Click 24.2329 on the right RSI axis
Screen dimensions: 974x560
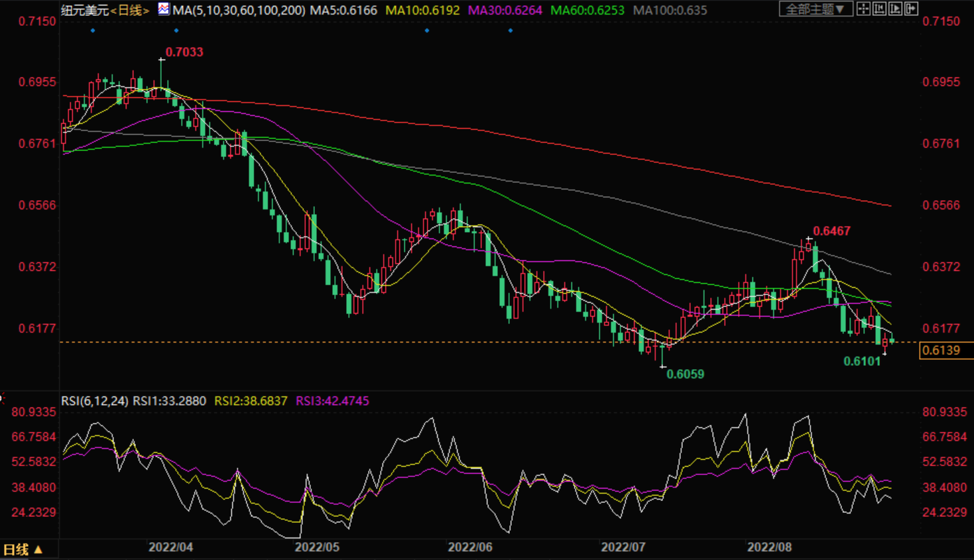point(945,512)
